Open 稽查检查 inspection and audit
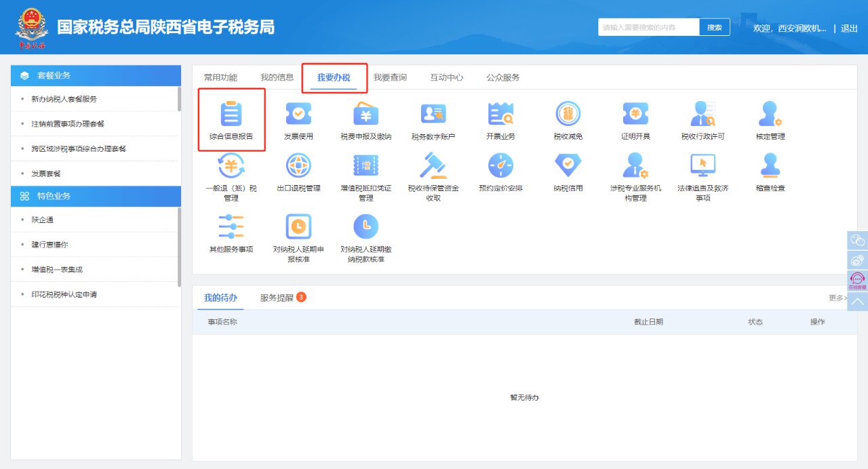The width and height of the screenshot is (868, 469). pyautogui.click(x=771, y=174)
